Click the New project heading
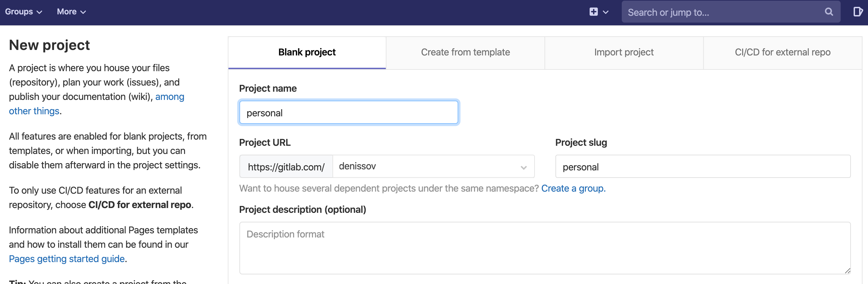This screenshot has height=284, width=868. pos(49,45)
